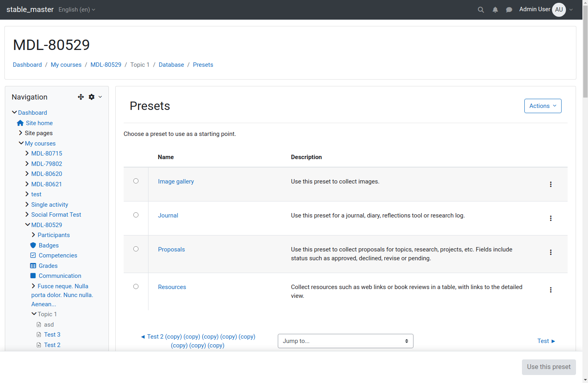588x383 pixels.
Task: Click the Description column header
Action: pyautogui.click(x=306, y=157)
